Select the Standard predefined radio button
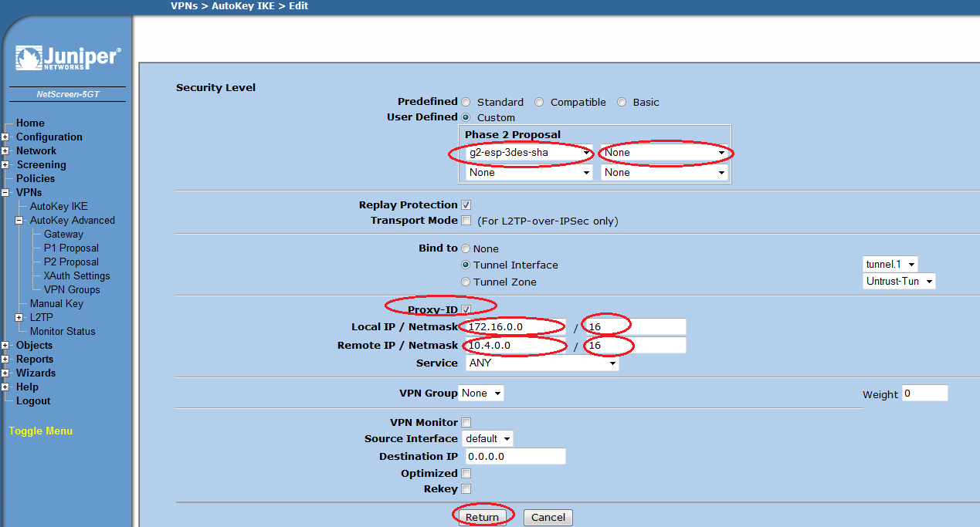Screen dimensions: 980x527 tap(466, 102)
